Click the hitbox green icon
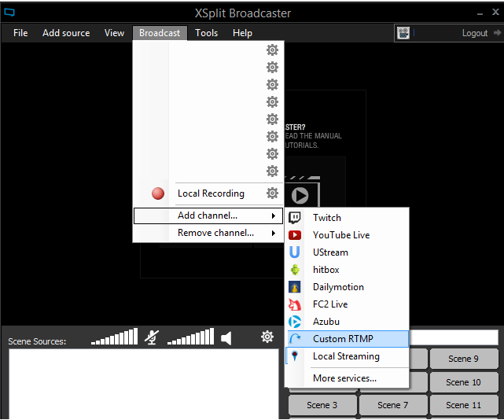The height and width of the screenshot is (420, 504). pyautogui.click(x=295, y=270)
